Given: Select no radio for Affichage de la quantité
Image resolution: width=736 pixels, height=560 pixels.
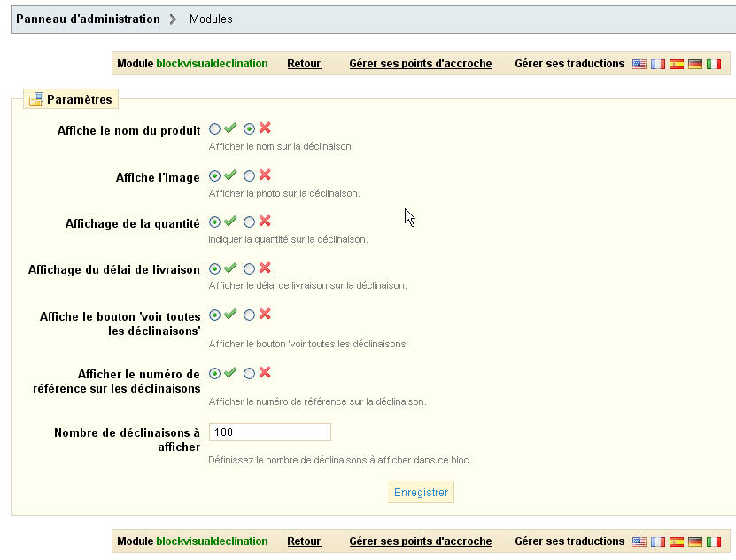Looking at the screenshot, I should [249, 222].
